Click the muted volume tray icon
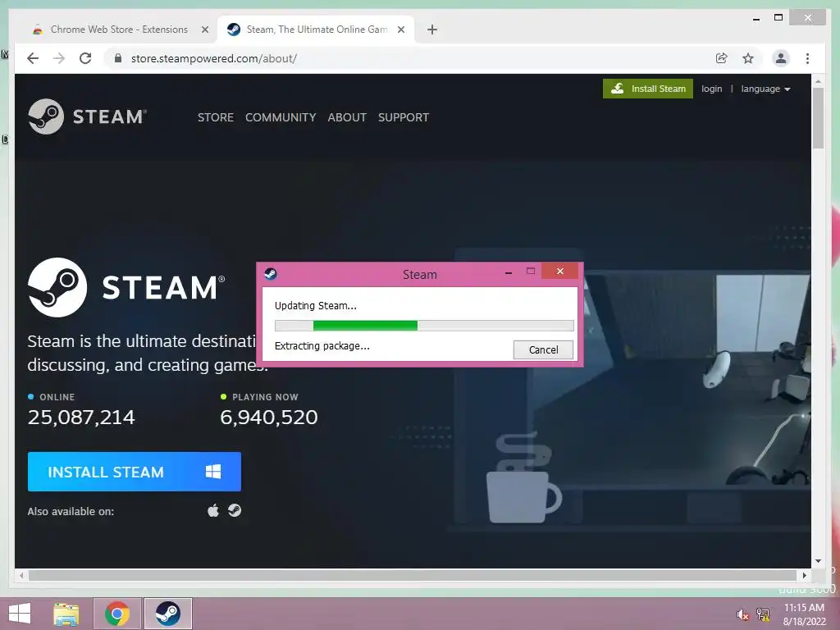Viewport: 840px width, 630px height. pos(742,614)
